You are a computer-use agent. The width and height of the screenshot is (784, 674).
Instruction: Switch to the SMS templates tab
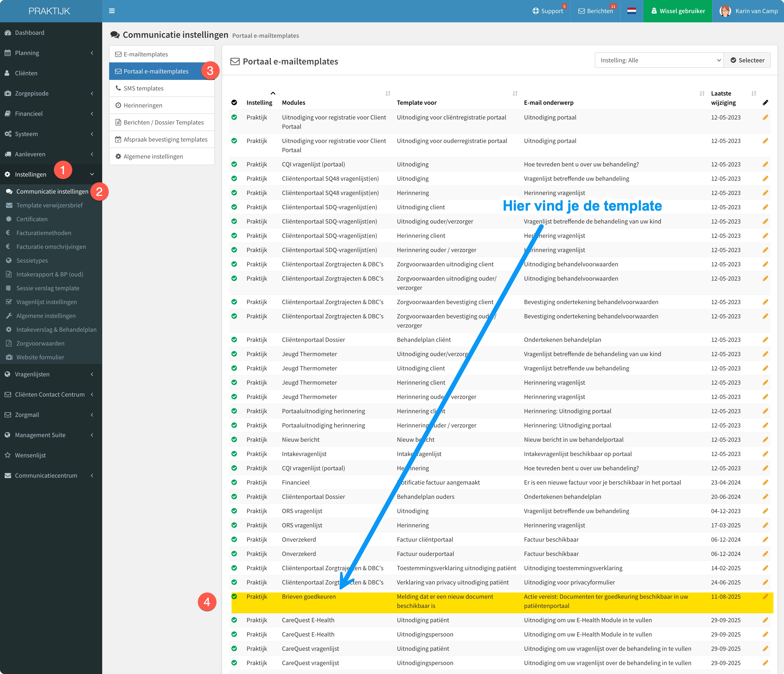pyautogui.click(x=162, y=88)
